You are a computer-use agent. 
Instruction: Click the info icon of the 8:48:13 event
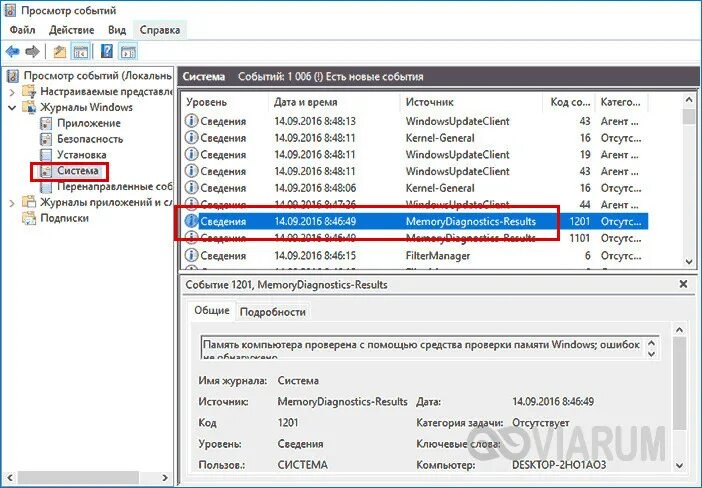click(x=191, y=121)
